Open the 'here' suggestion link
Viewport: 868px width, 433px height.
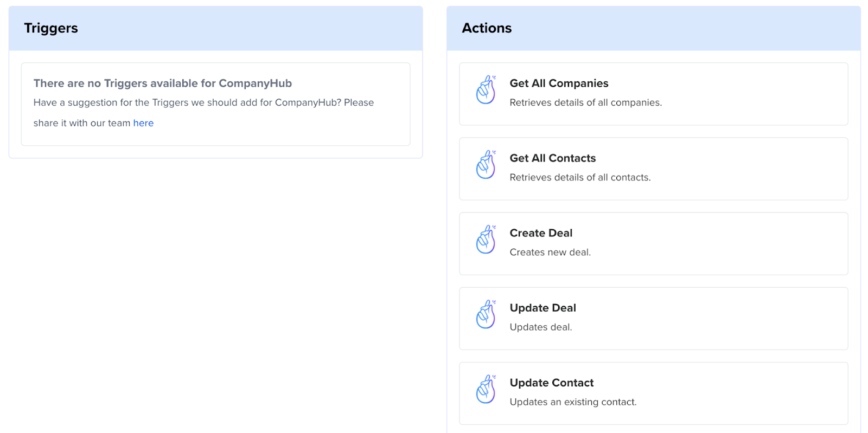click(143, 123)
